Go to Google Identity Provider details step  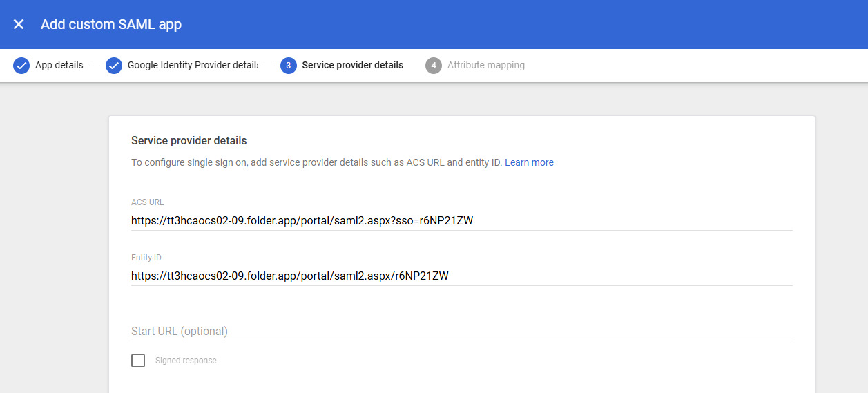(x=193, y=66)
